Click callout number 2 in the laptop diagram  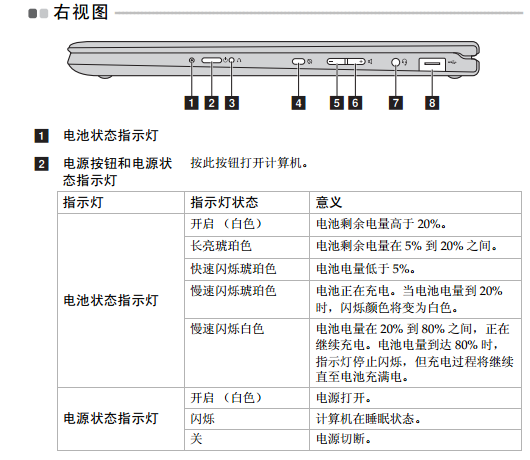coord(212,103)
